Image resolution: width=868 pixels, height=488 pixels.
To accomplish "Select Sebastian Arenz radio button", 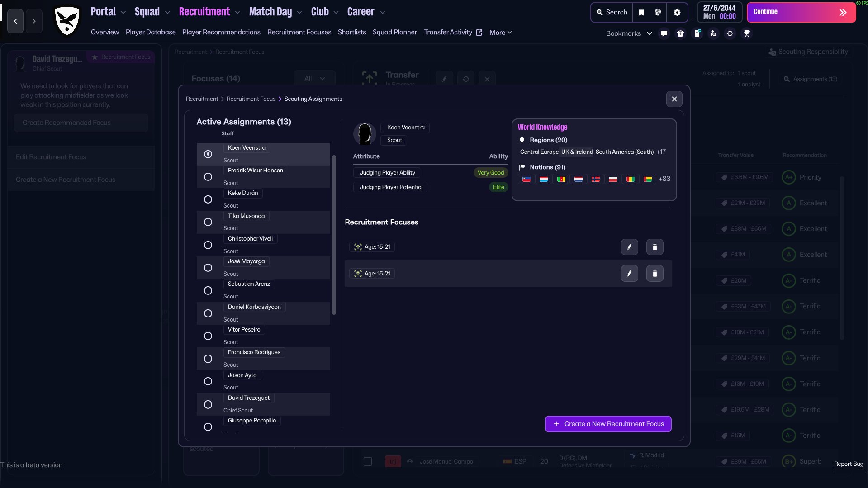I will coord(208,290).
